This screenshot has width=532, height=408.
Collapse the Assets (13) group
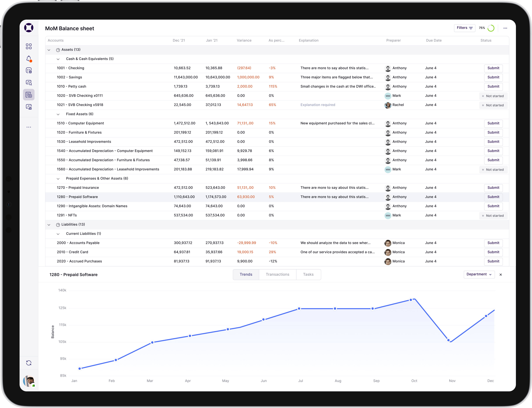[49, 50]
